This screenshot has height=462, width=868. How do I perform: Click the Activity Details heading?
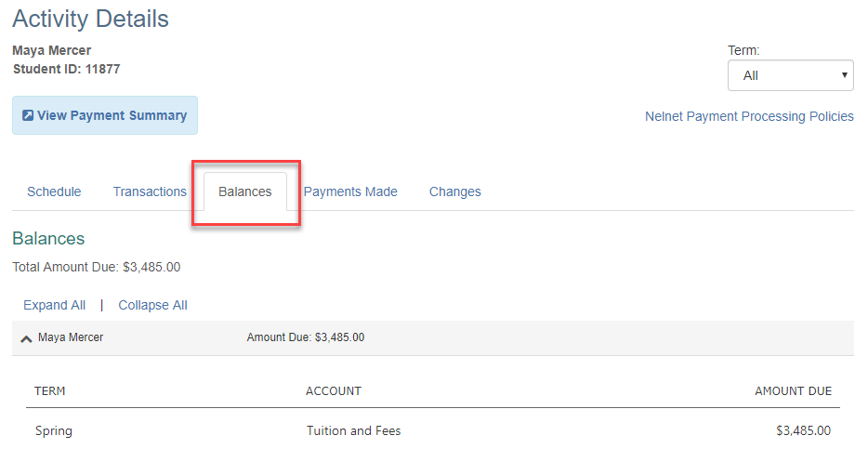[x=91, y=19]
